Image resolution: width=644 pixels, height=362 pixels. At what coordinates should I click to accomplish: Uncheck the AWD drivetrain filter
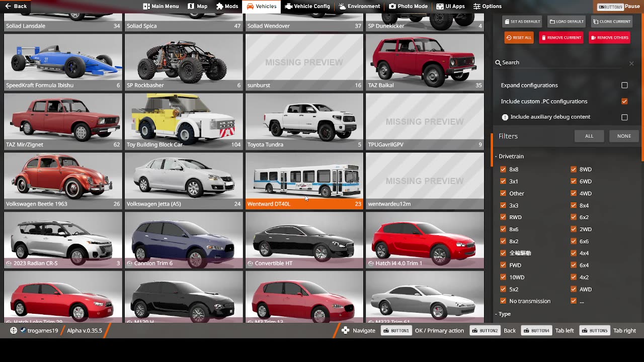tap(574, 289)
